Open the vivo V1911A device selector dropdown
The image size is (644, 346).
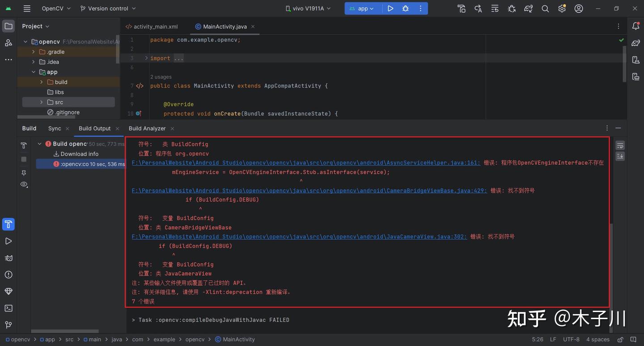[308, 8]
